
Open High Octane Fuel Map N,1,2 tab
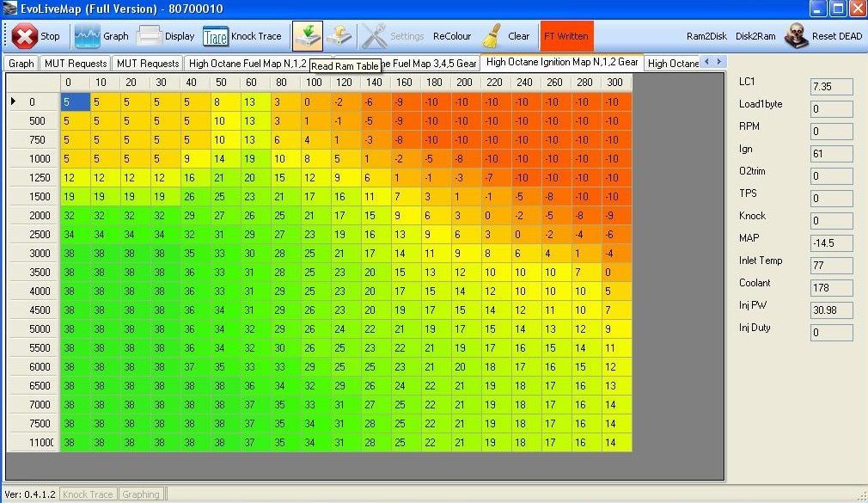(248, 64)
